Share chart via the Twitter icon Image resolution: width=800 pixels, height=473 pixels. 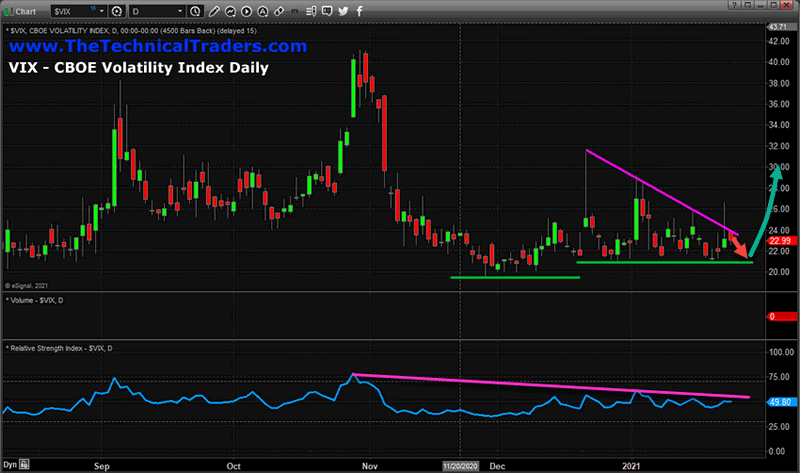345,11
